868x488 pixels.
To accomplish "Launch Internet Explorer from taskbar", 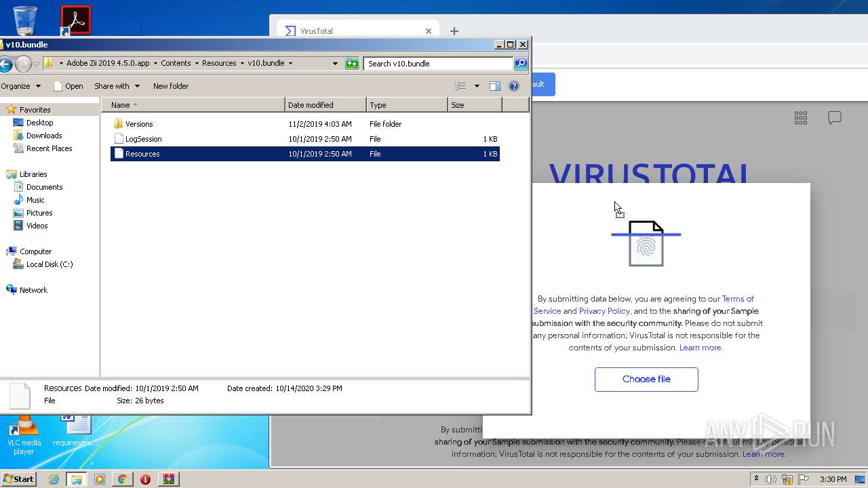I will 54,479.
